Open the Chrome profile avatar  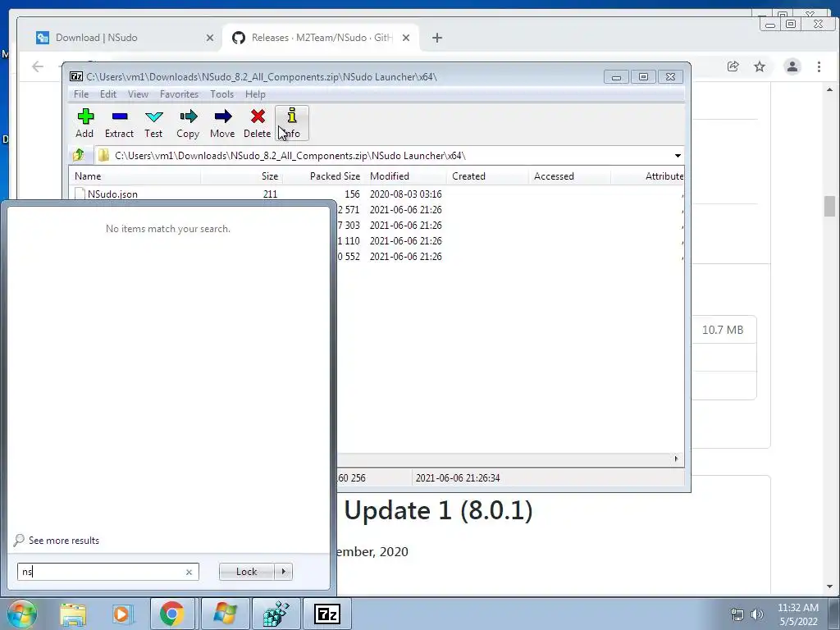pos(792,66)
